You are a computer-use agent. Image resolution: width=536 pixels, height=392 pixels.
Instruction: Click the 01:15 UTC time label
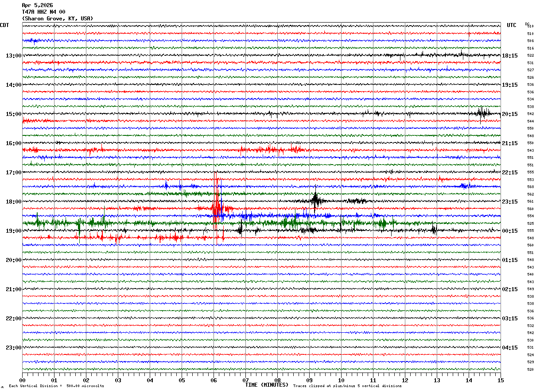[510, 260]
